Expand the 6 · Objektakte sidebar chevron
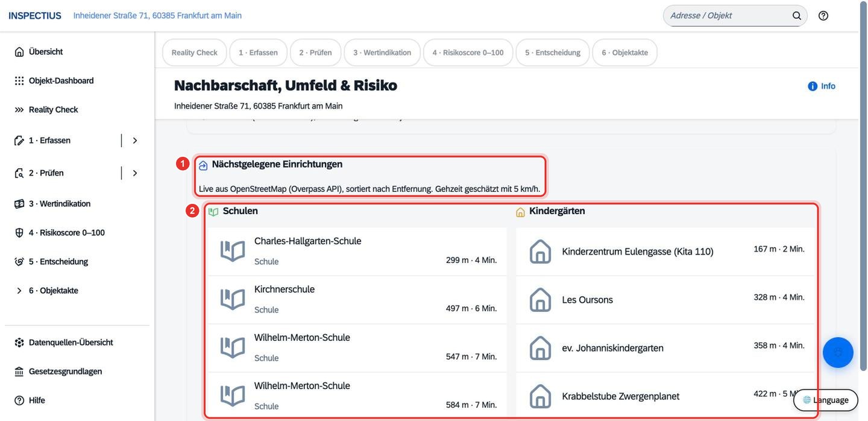The width and height of the screenshot is (868, 421). (19, 291)
